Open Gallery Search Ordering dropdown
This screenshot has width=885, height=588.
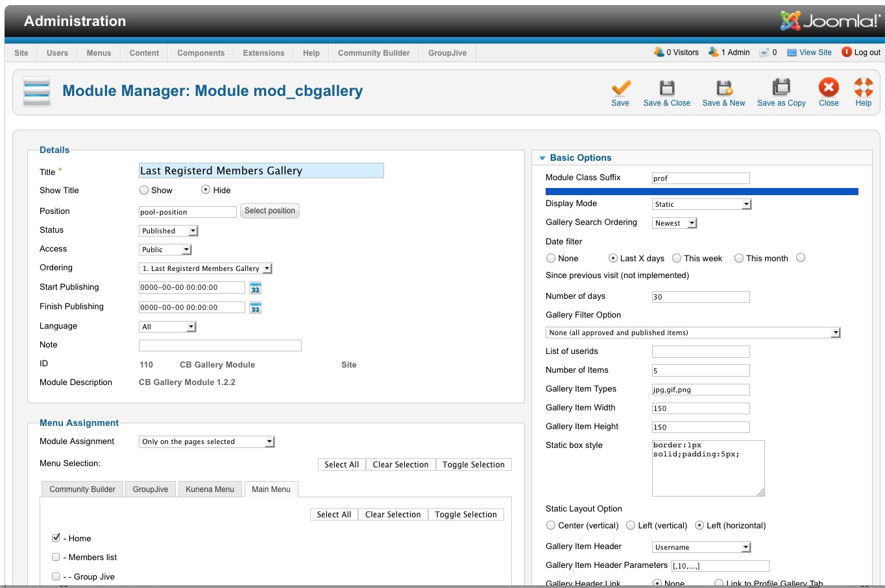tap(674, 223)
